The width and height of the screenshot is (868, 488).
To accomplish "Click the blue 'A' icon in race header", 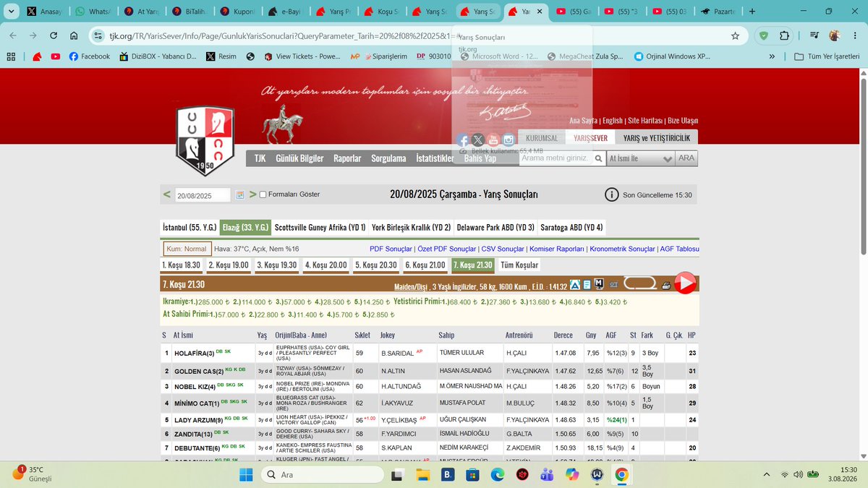I will pyautogui.click(x=575, y=285).
